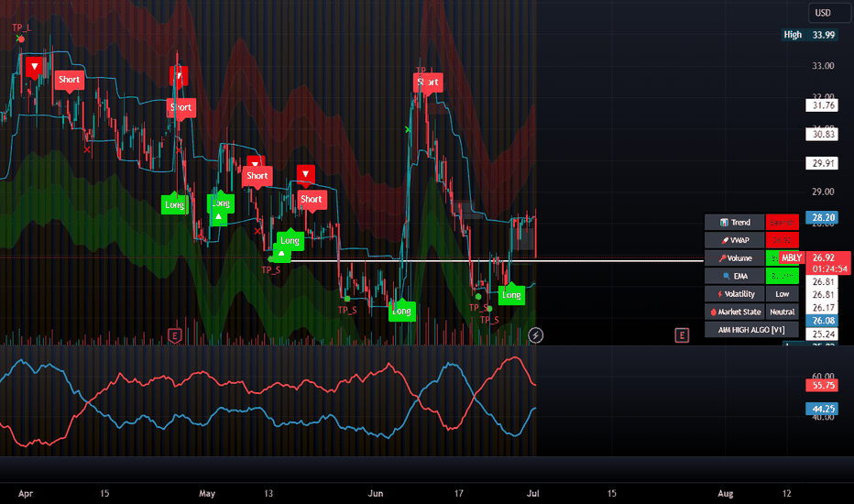Click the blue 28.20 price label

point(822,217)
